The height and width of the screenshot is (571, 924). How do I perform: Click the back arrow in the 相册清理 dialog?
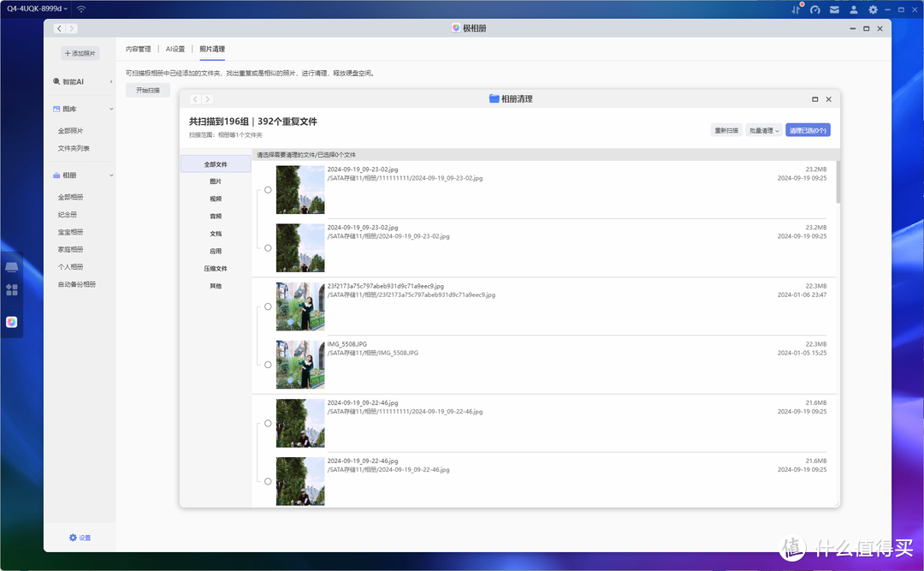coord(194,98)
